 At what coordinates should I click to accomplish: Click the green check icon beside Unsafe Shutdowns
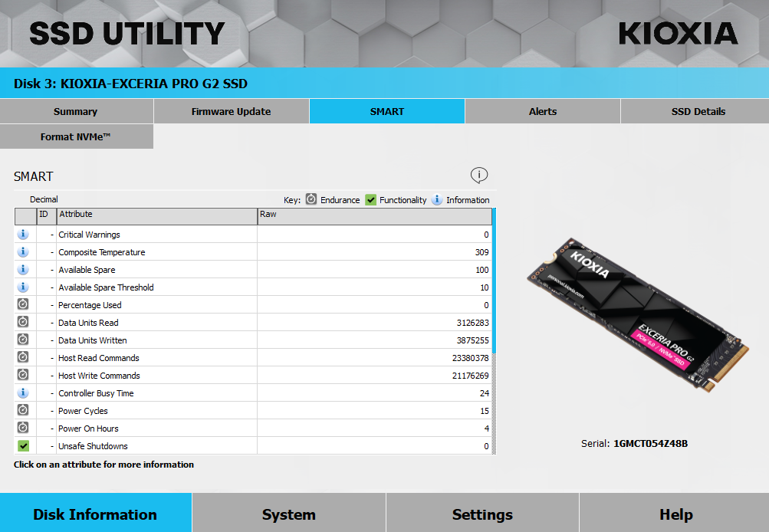23,445
